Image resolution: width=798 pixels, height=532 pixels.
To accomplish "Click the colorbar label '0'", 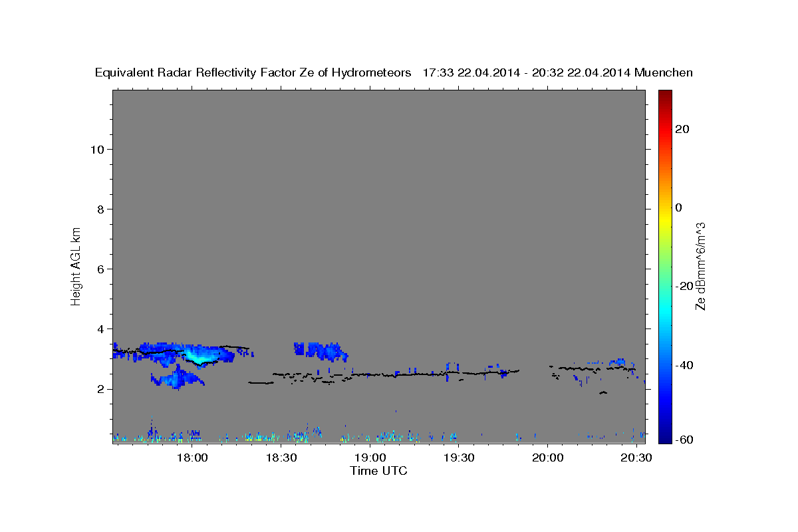I will 679,207.
